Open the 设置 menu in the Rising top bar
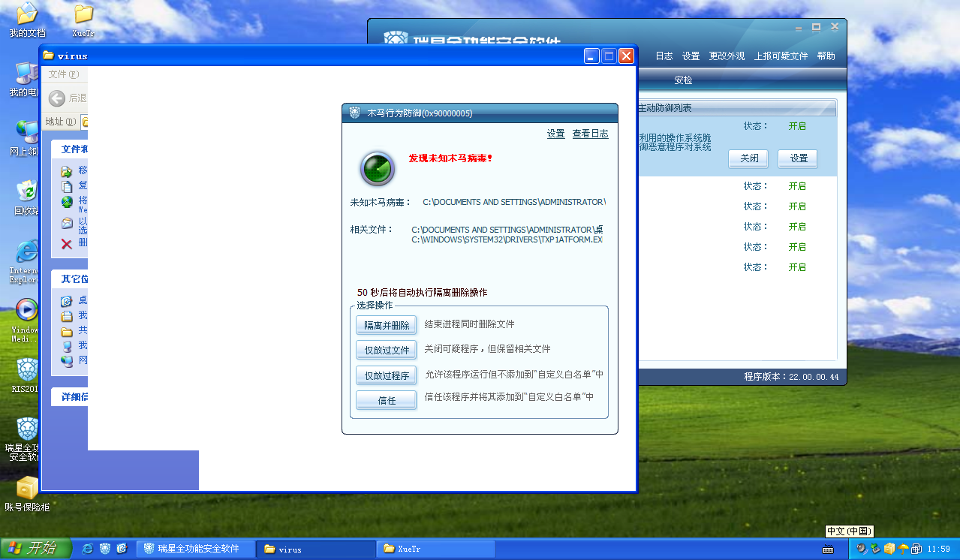960x560 pixels. click(691, 56)
